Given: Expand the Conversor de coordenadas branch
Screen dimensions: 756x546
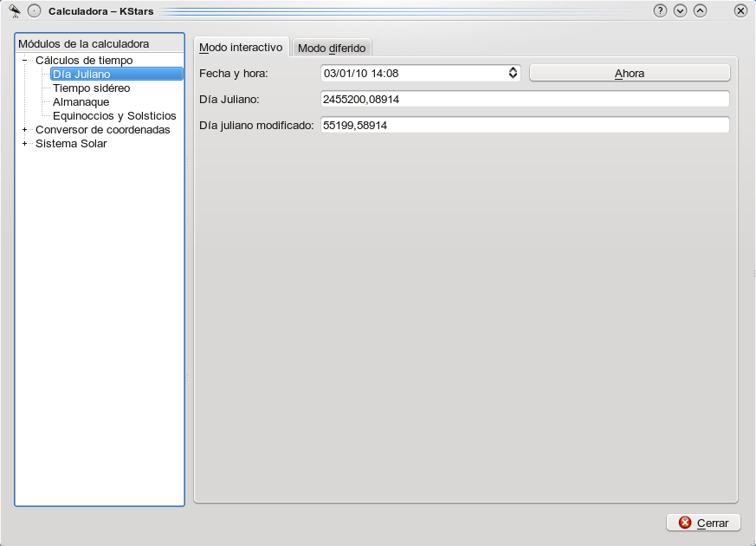Looking at the screenshot, I should coord(25,130).
